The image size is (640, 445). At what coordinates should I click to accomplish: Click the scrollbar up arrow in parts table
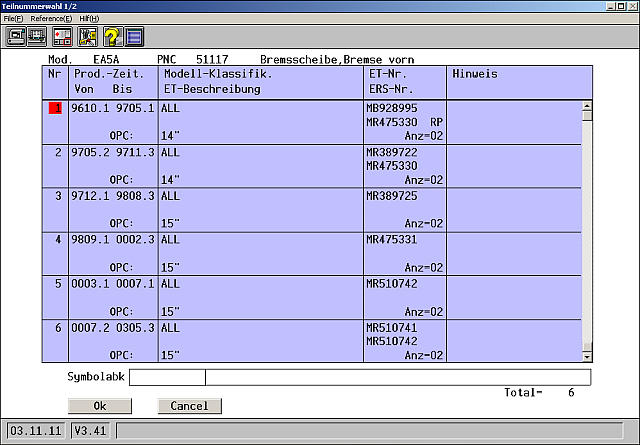[587, 106]
